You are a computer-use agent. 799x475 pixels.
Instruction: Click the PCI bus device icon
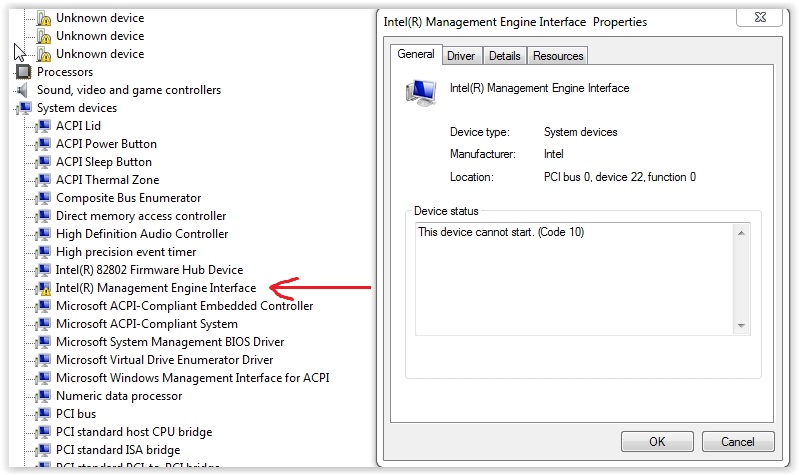(x=44, y=414)
